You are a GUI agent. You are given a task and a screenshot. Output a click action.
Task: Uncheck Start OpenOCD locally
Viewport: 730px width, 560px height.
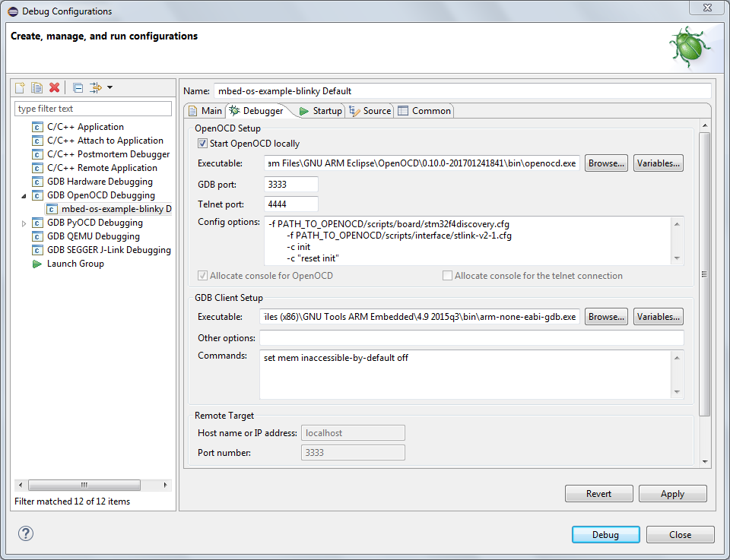point(202,144)
